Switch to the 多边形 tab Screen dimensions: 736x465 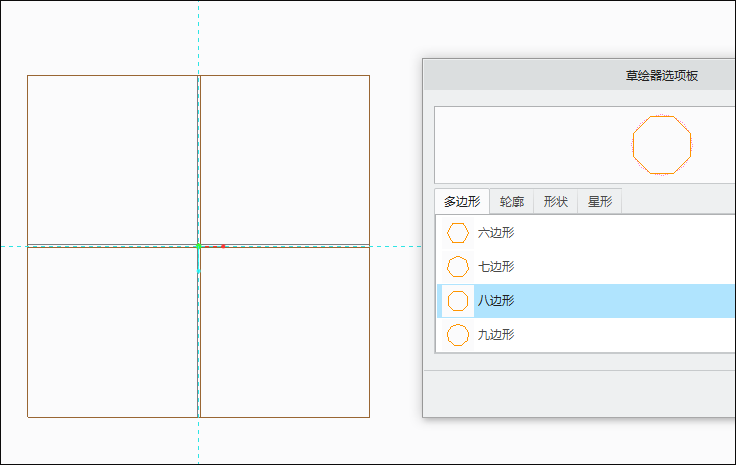(462, 201)
